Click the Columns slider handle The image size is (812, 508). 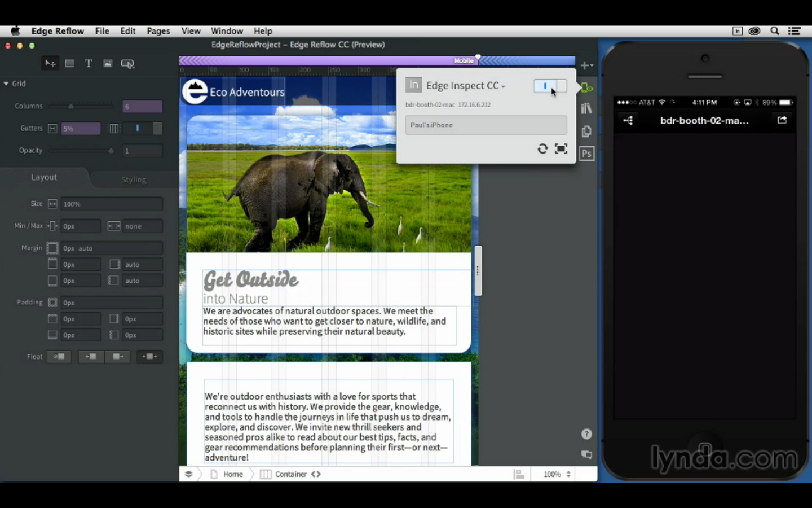[x=71, y=106]
